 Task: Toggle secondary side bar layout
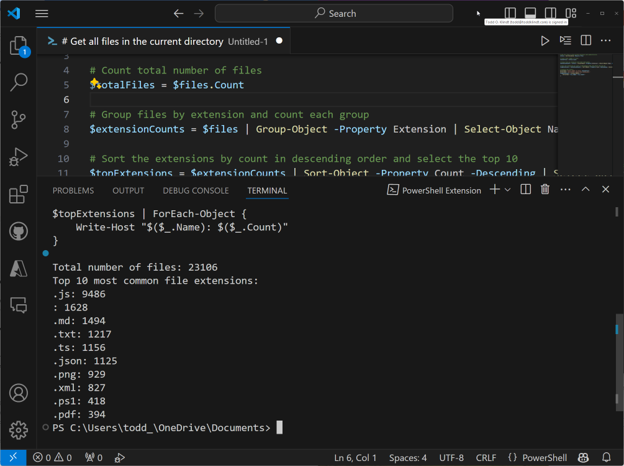(550, 13)
